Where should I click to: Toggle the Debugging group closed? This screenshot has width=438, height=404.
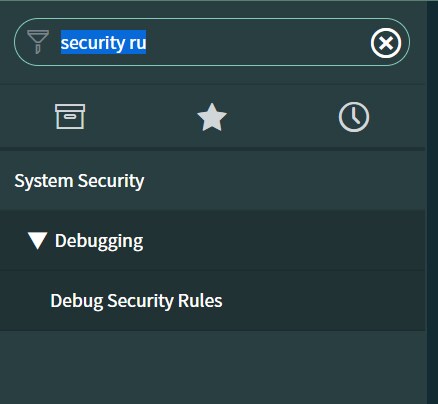(x=37, y=241)
